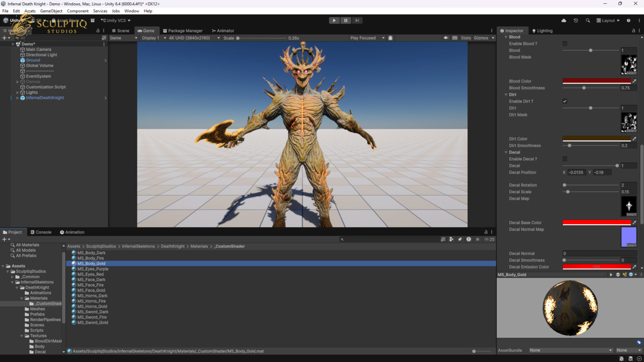Open the 4K UHD resolution dropdown
This screenshot has height=362, width=644.
[194, 38]
